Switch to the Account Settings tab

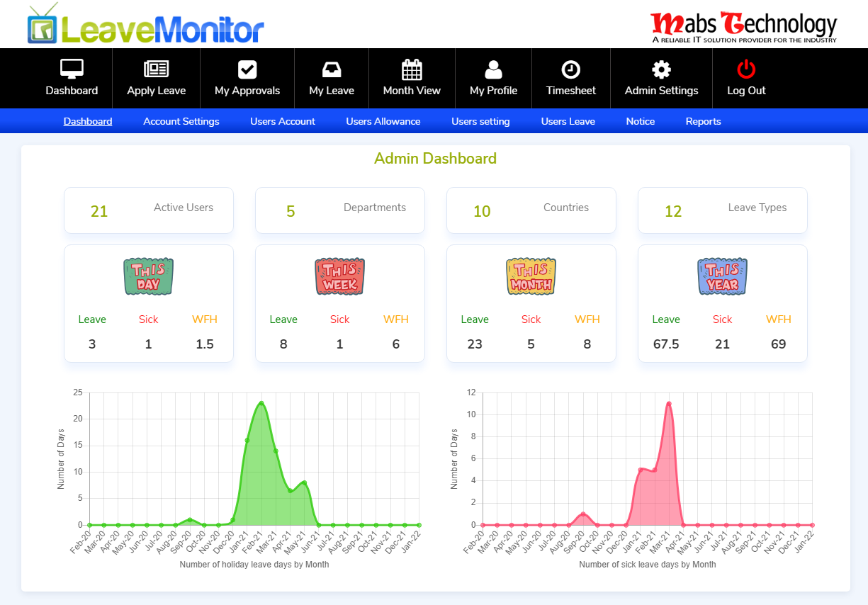point(181,121)
